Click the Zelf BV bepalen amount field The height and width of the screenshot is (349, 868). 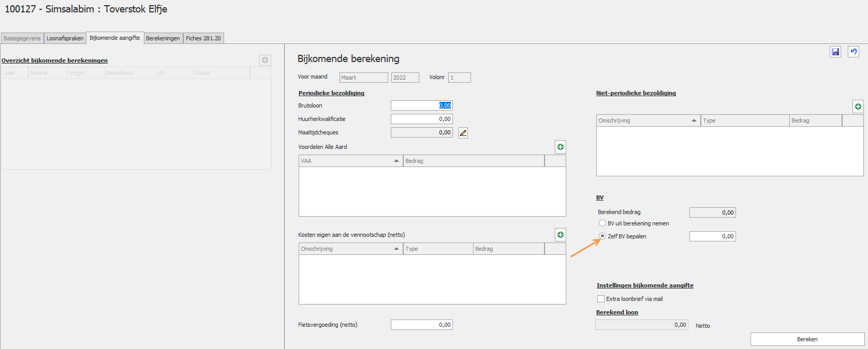712,236
